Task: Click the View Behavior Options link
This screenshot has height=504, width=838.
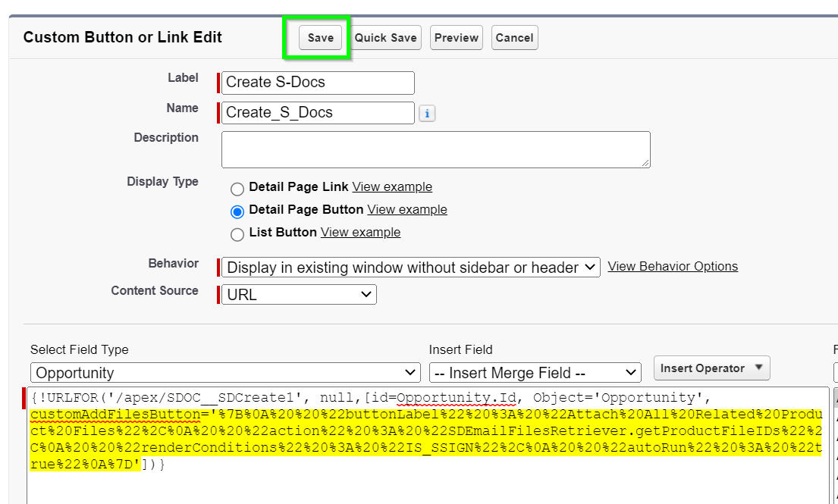Action: (x=673, y=267)
